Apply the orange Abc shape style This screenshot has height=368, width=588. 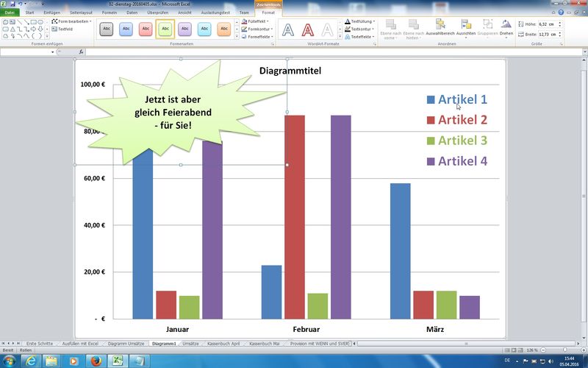(224, 29)
